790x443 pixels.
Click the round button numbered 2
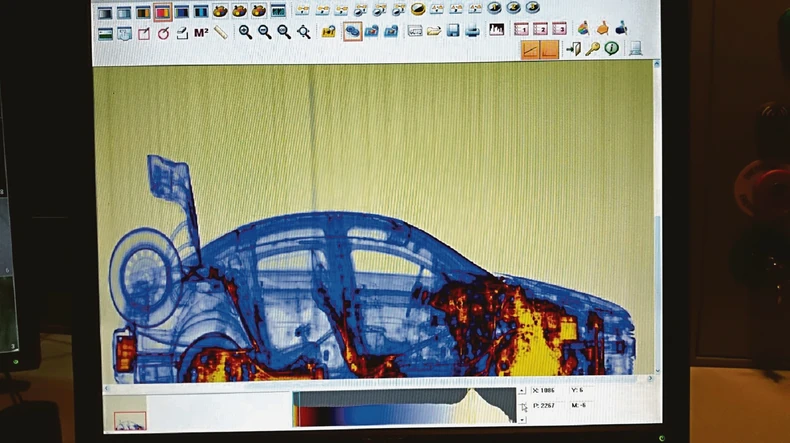pyautogui.click(x=513, y=7)
